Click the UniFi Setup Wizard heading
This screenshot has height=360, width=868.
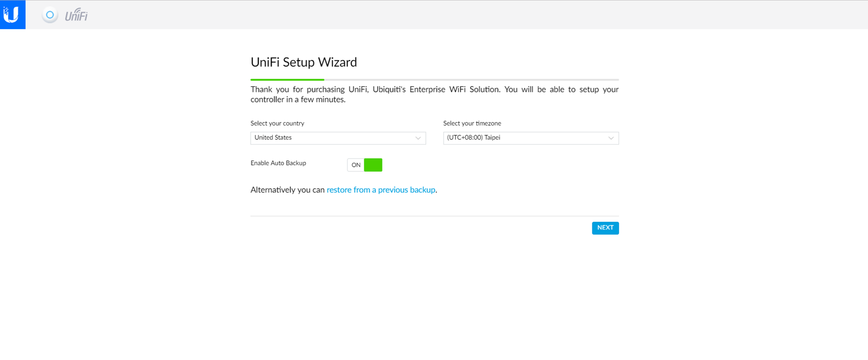pos(304,62)
